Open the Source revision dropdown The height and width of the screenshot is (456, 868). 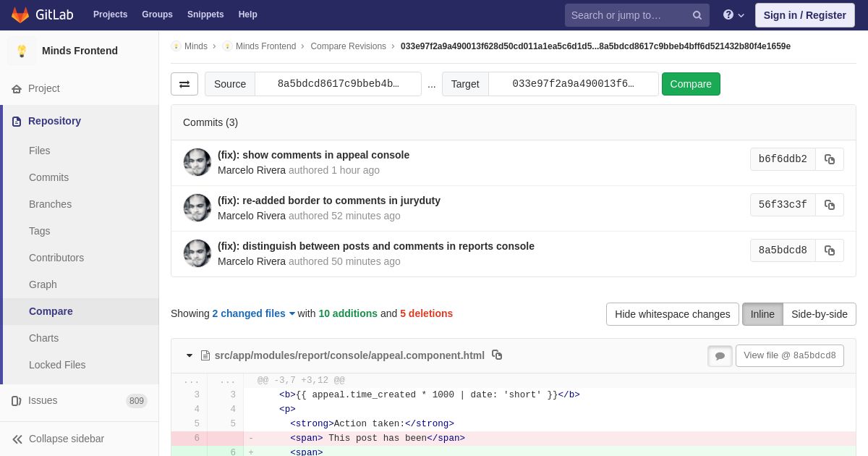pyautogui.click(x=338, y=84)
